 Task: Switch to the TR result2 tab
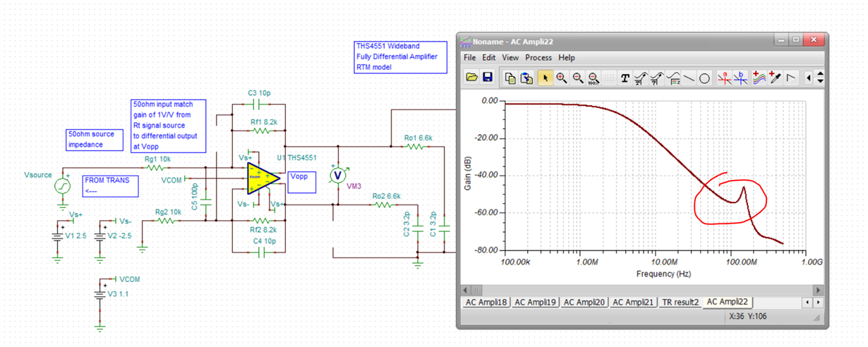[x=680, y=302]
